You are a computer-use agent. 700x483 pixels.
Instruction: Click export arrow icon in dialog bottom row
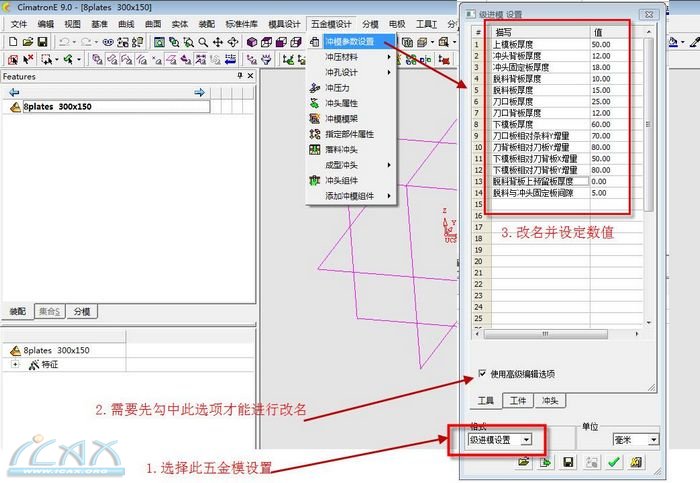[546, 462]
